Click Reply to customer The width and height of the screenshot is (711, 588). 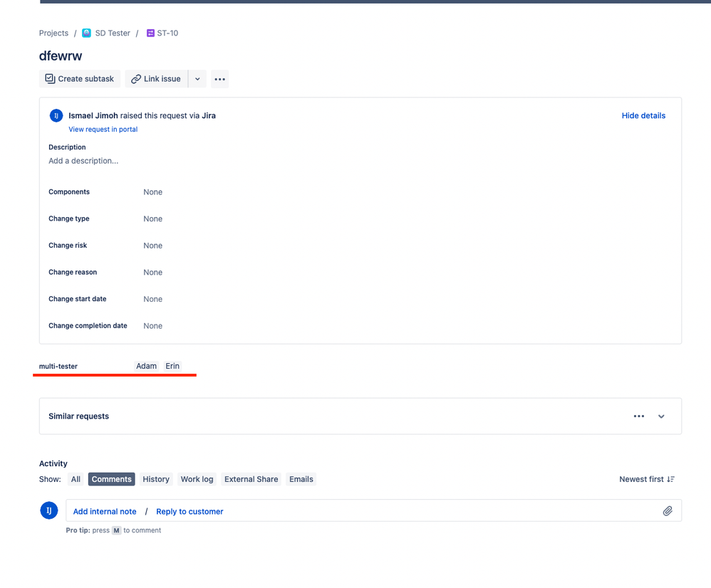[190, 511]
